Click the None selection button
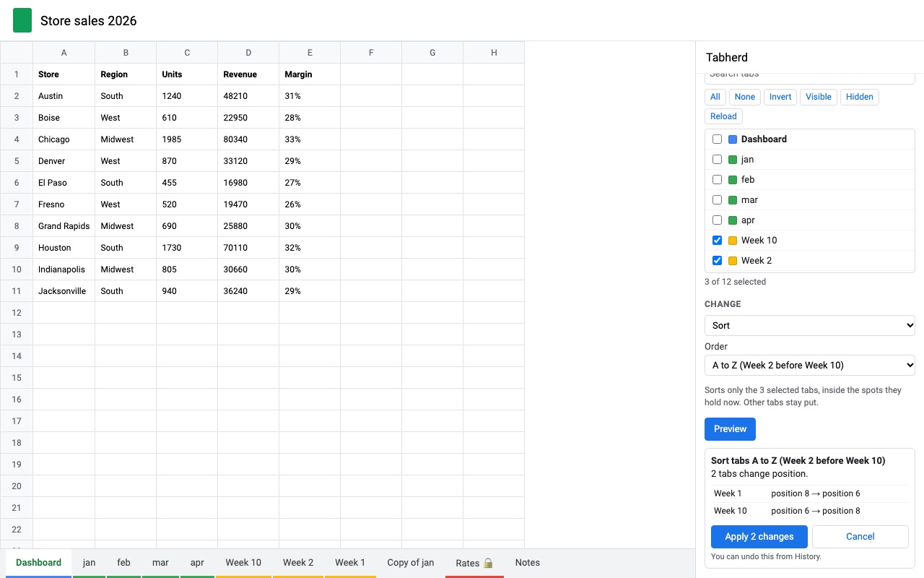 pyautogui.click(x=745, y=97)
